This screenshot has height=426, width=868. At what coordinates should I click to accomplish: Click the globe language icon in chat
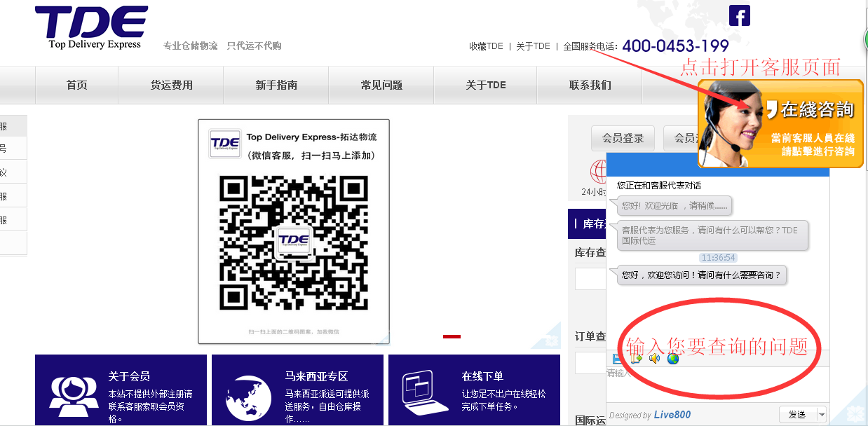[x=673, y=358]
